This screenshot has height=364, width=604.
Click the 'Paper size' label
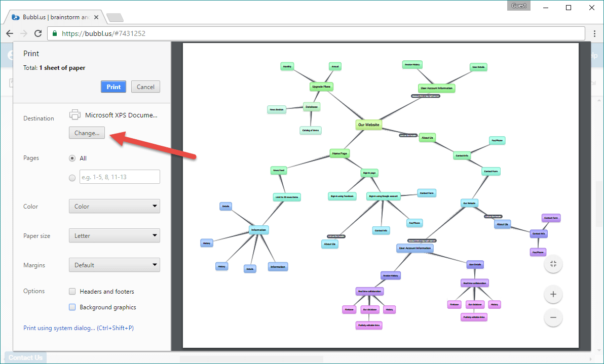click(36, 236)
